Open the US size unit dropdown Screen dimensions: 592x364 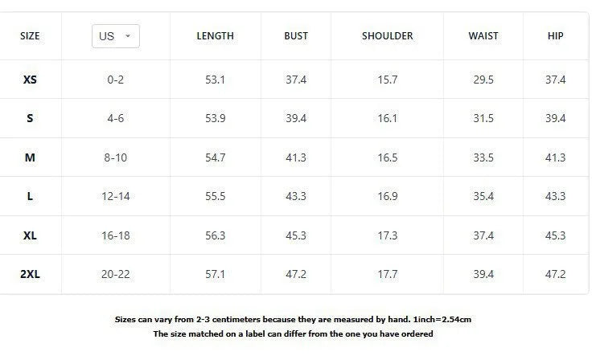pos(116,36)
